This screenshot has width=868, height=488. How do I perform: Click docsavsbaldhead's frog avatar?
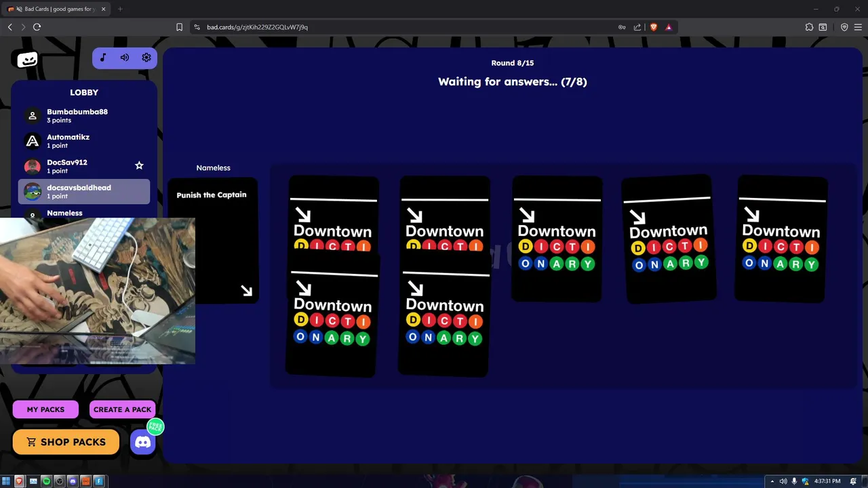point(33,192)
